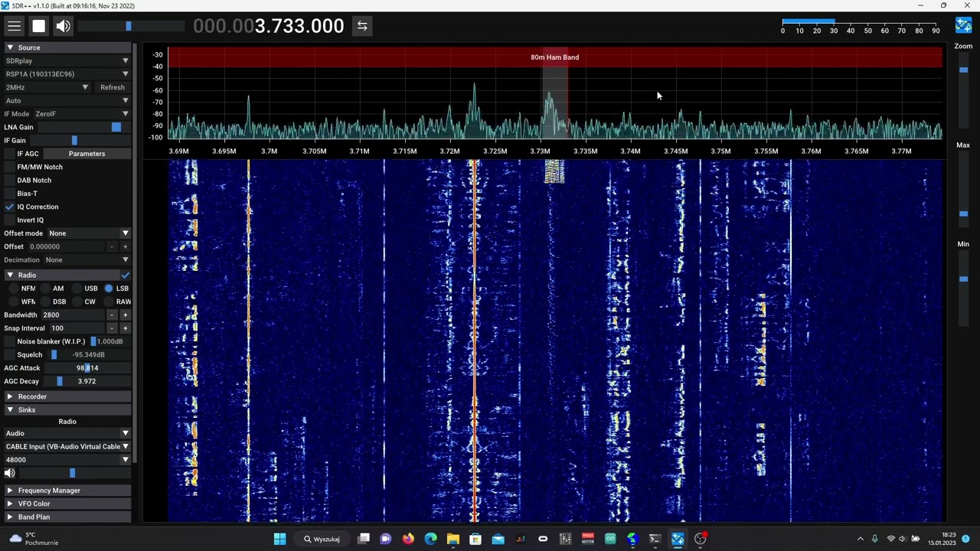Screen dimensions: 980x551
Task: Decrease Snap Interval with minus button
Action: coord(112,328)
